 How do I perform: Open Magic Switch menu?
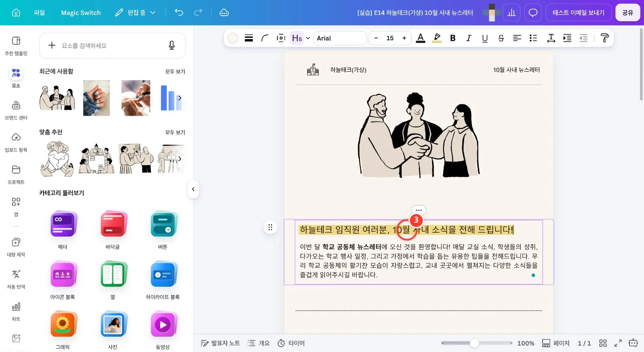point(81,12)
